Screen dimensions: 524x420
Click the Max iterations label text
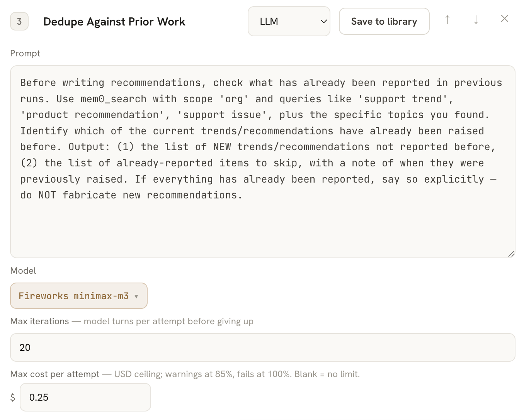tap(40, 321)
